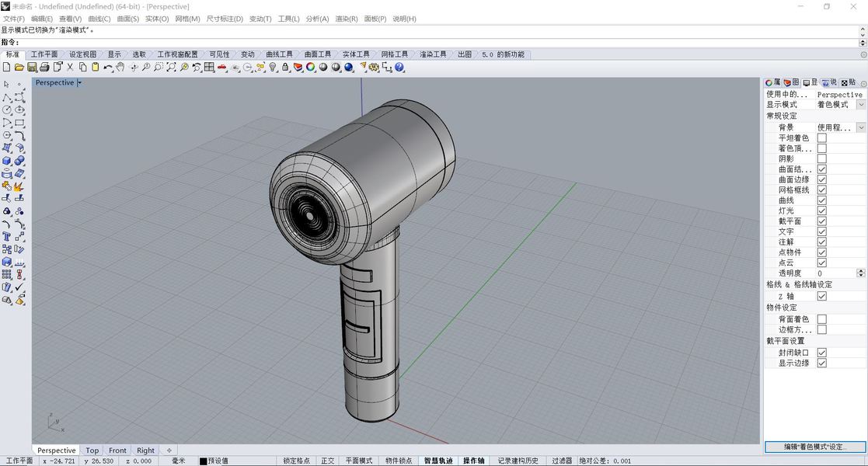Click the Paste clipboard icon
Image resolution: width=868 pixels, height=466 pixels.
click(96, 67)
